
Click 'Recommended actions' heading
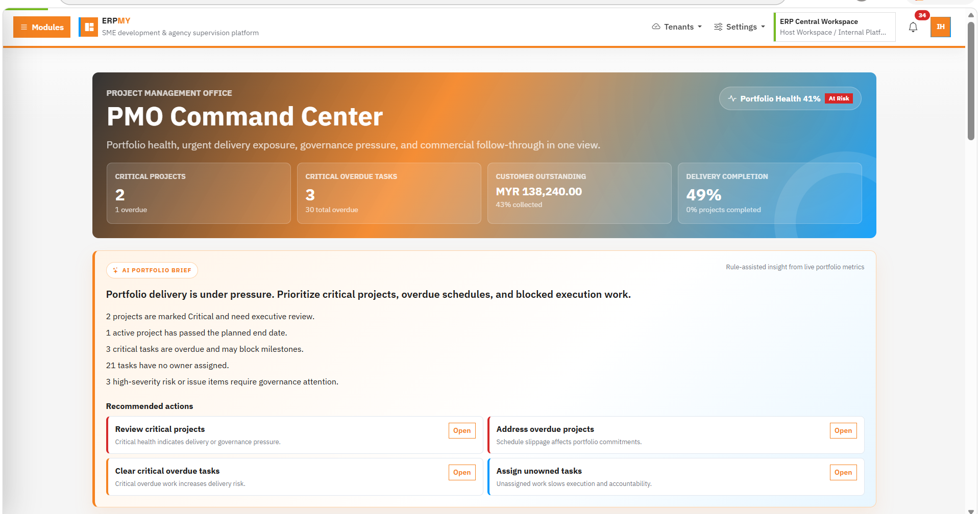tap(150, 406)
